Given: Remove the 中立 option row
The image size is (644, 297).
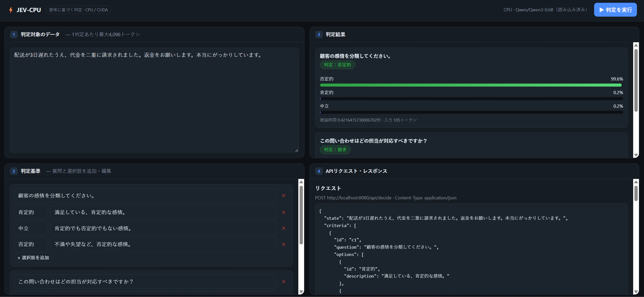Looking at the screenshot, I should pyautogui.click(x=284, y=228).
